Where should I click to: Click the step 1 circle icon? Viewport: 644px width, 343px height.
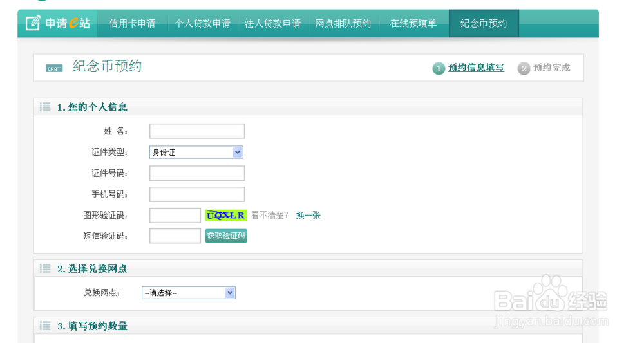pyautogui.click(x=439, y=68)
